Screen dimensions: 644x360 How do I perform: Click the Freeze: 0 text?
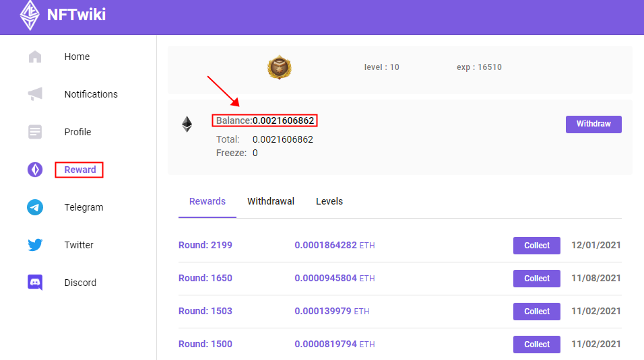coord(237,153)
